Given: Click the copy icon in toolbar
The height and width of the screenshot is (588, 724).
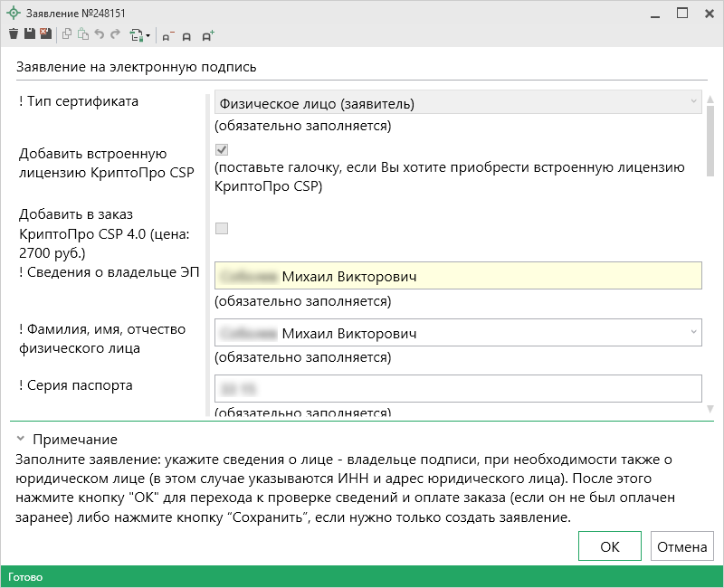Looking at the screenshot, I should pyautogui.click(x=68, y=35).
